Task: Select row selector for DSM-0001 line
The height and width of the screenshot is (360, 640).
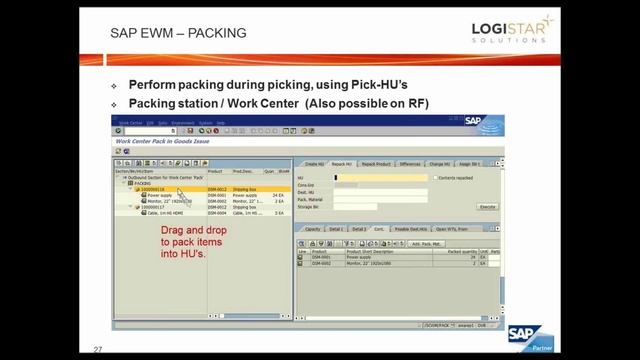Action: click(300, 258)
